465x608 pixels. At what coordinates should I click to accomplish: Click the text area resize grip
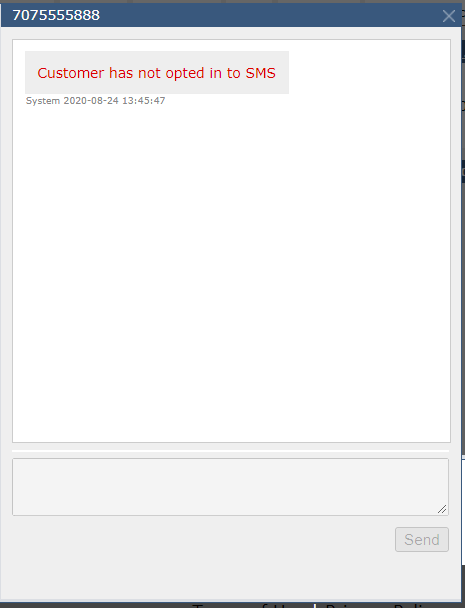(x=442, y=509)
